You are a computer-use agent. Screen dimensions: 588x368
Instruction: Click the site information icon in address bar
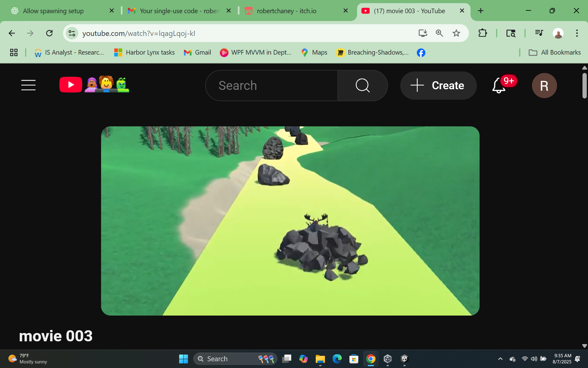tap(72, 33)
